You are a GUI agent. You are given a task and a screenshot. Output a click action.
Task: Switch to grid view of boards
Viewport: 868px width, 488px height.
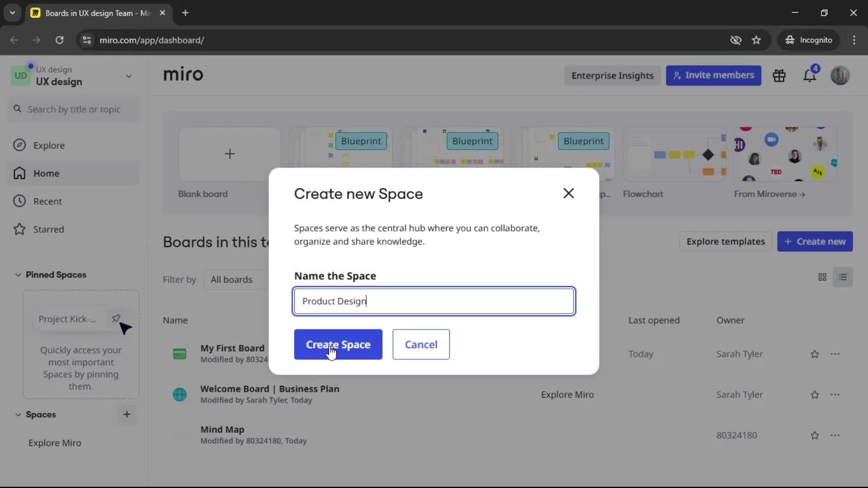tap(822, 277)
